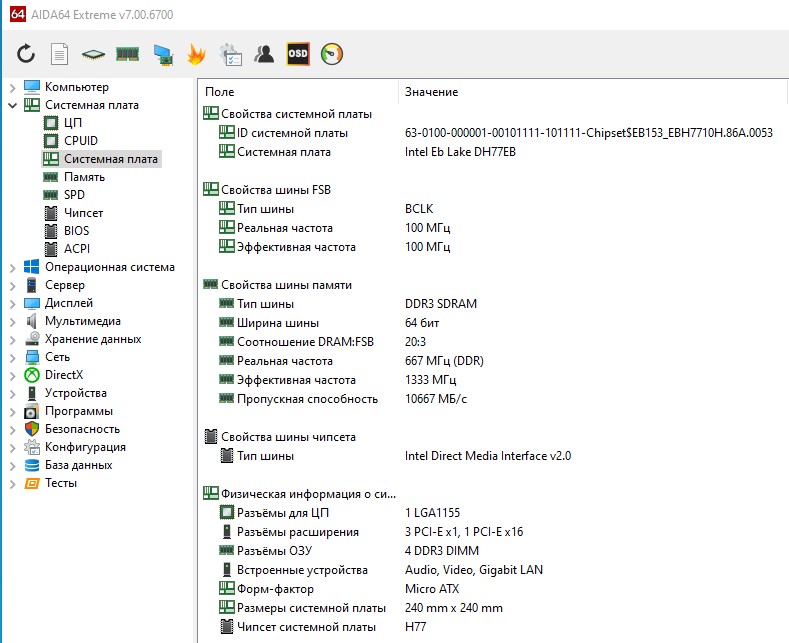Click the Refresh toolbar icon
This screenshot has width=789, height=643.
[26, 54]
